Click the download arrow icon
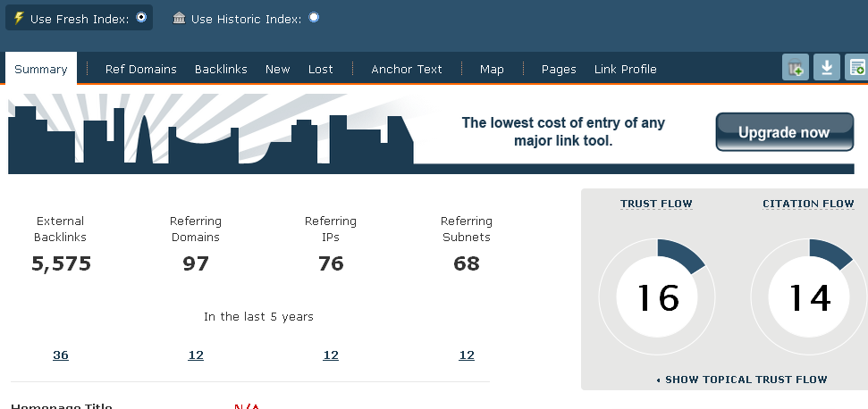 (x=827, y=68)
